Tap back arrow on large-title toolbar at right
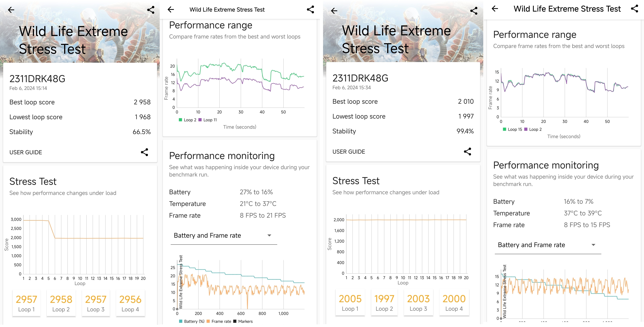The image size is (644, 327). pos(495,9)
